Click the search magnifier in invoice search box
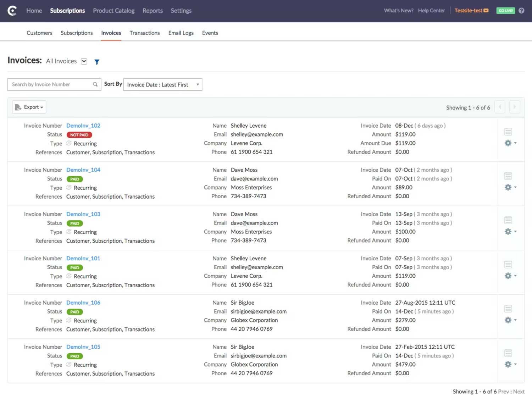532x404 pixels. [x=95, y=84]
